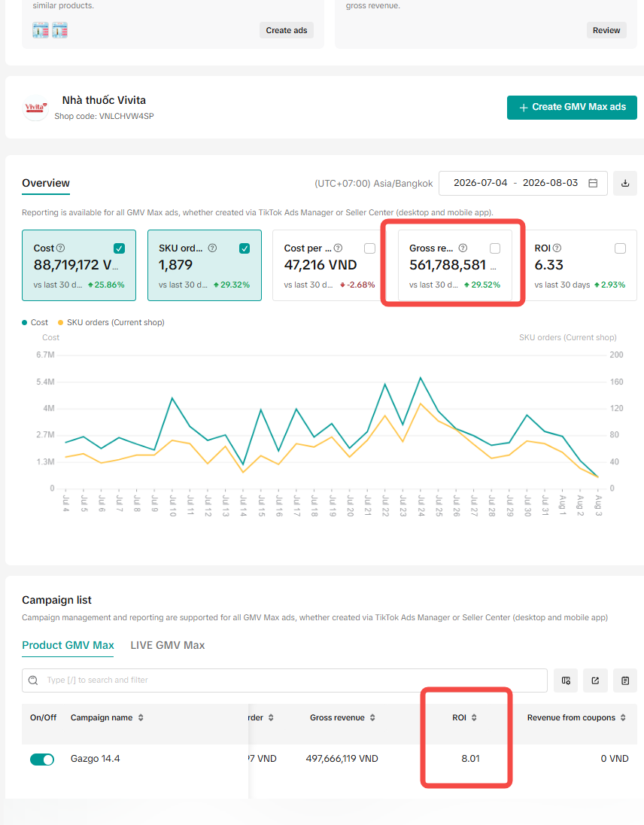Sort by Gross revenue column arrows
The width and height of the screenshot is (644, 825).
pos(372,717)
